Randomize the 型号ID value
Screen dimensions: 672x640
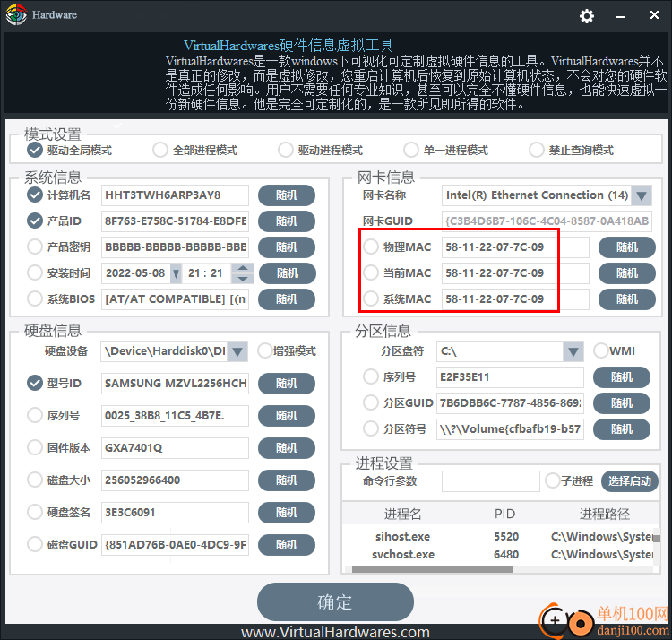287,384
